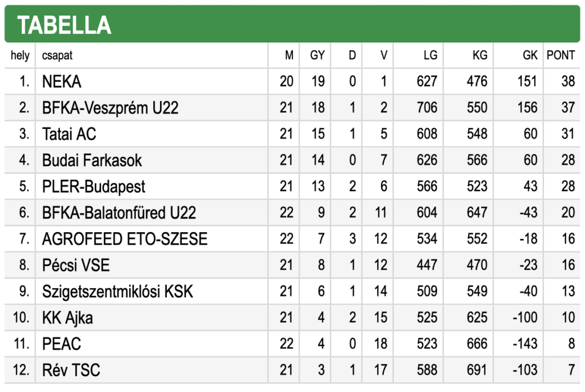This screenshot has height=392, width=585.
Task: Open the Pécsi VSE team entry
Action: pyautogui.click(x=76, y=265)
